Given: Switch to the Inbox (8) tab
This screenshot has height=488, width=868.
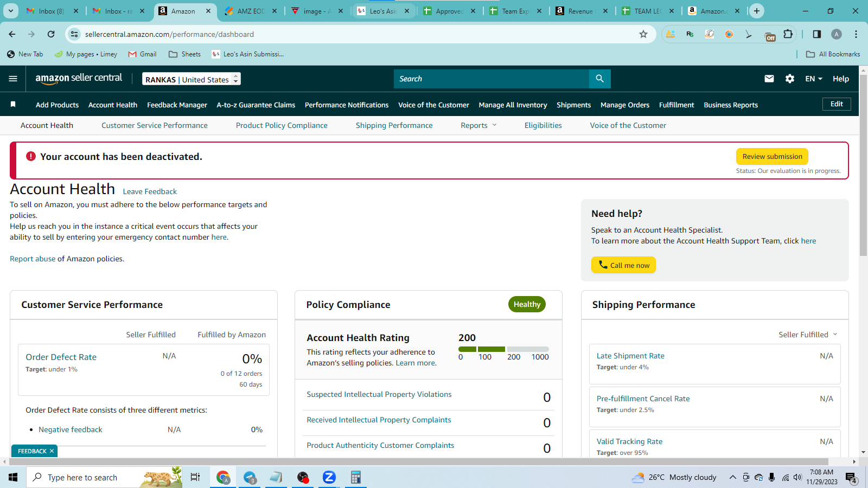Looking at the screenshot, I should (52, 11).
